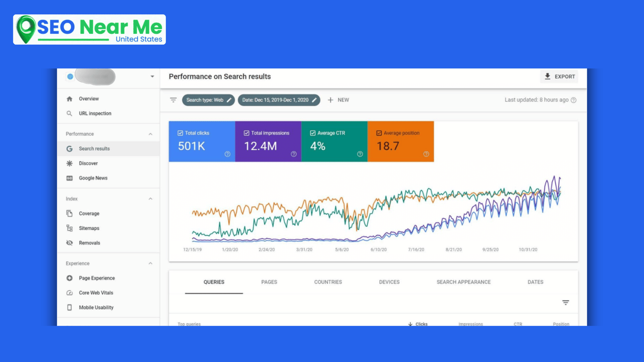The width and height of the screenshot is (644, 362).
Task: Open the Countries tab
Action: (328, 282)
